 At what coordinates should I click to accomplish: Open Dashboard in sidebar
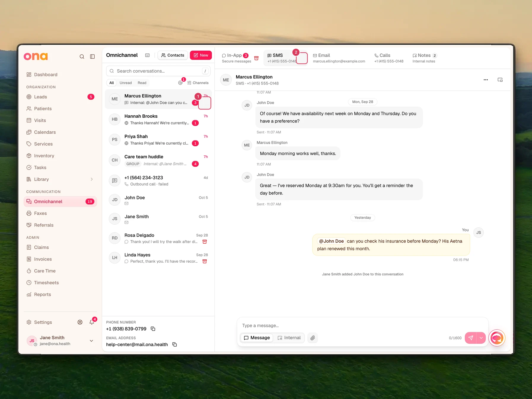(60, 75)
